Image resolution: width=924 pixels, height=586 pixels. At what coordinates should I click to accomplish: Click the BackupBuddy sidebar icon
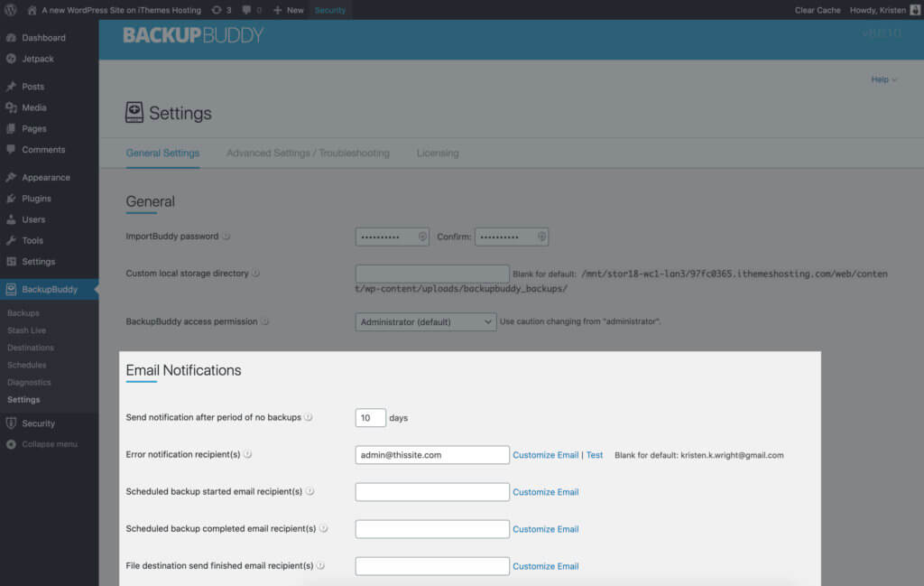tap(11, 290)
